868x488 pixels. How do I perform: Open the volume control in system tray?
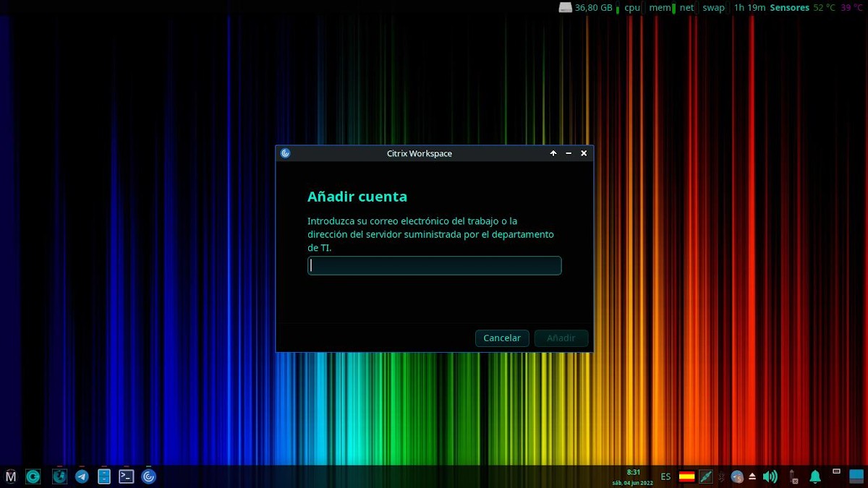[x=770, y=476]
